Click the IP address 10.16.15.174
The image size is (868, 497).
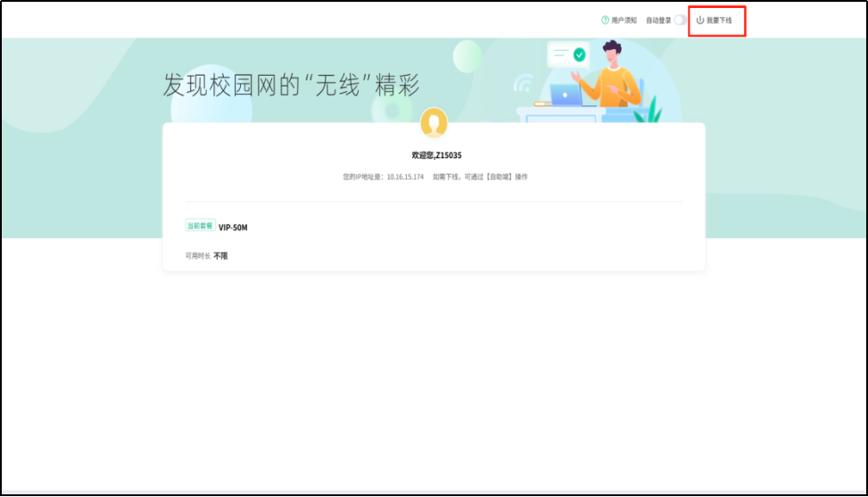(406, 177)
